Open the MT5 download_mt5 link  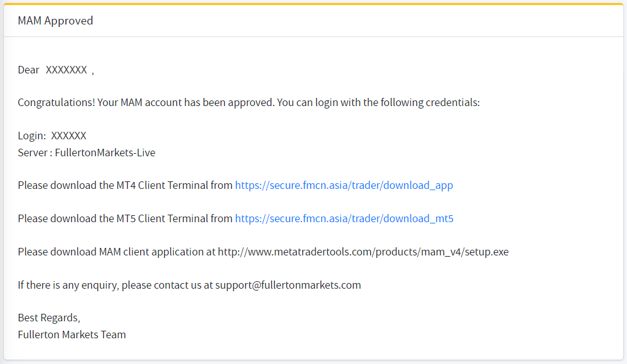tap(344, 218)
